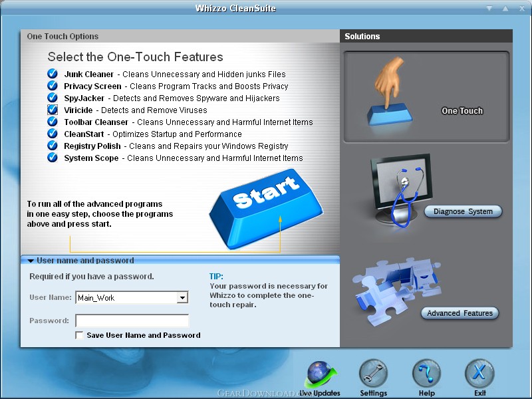This screenshot has width=532, height=399.
Task: Click the System Scope feature label
Action: (91, 158)
